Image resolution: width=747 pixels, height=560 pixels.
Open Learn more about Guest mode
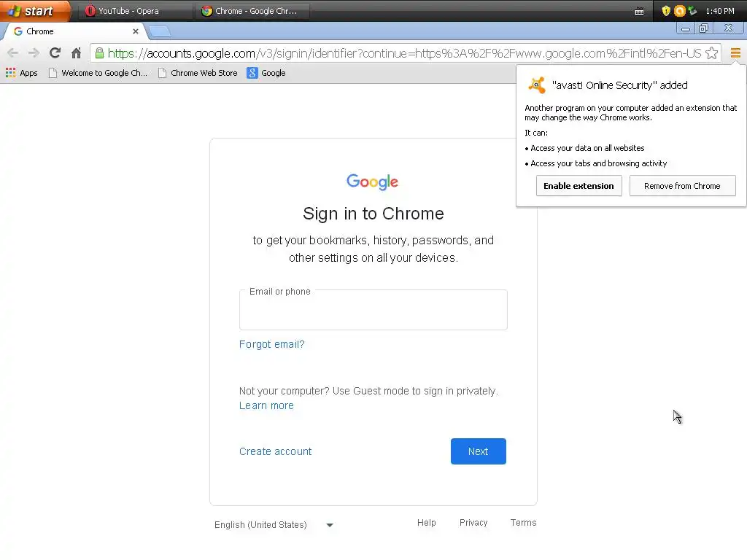266,405
